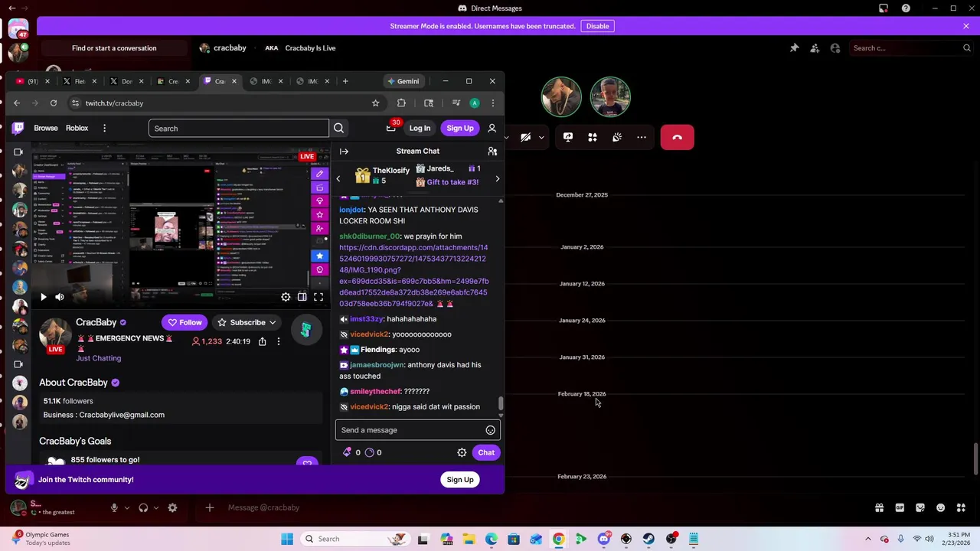Screen dimensions: 980x551
Task: Click Browse in Twitch navigation
Action: pos(46,128)
